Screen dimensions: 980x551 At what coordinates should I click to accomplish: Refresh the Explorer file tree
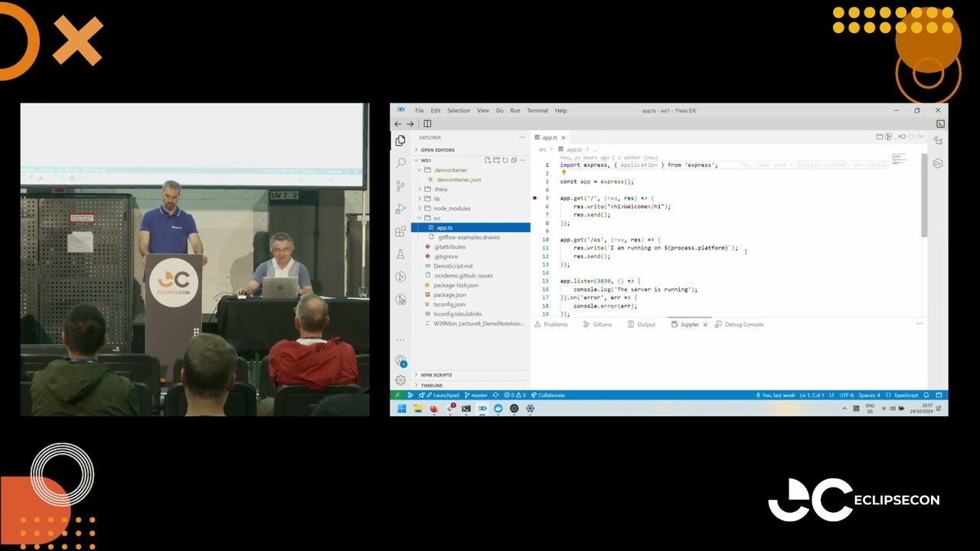[505, 161]
